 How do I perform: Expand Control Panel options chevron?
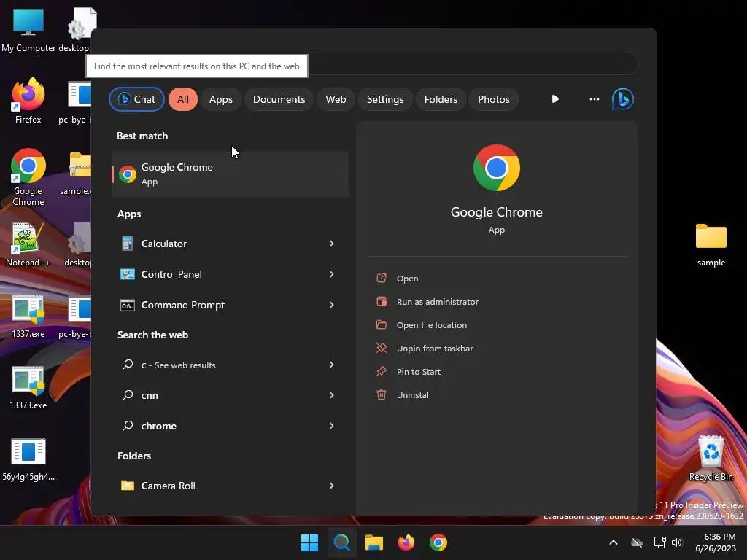point(332,274)
